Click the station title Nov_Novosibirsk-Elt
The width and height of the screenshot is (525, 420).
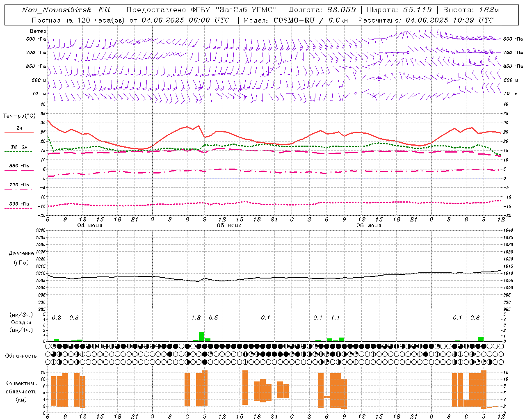coord(66,10)
